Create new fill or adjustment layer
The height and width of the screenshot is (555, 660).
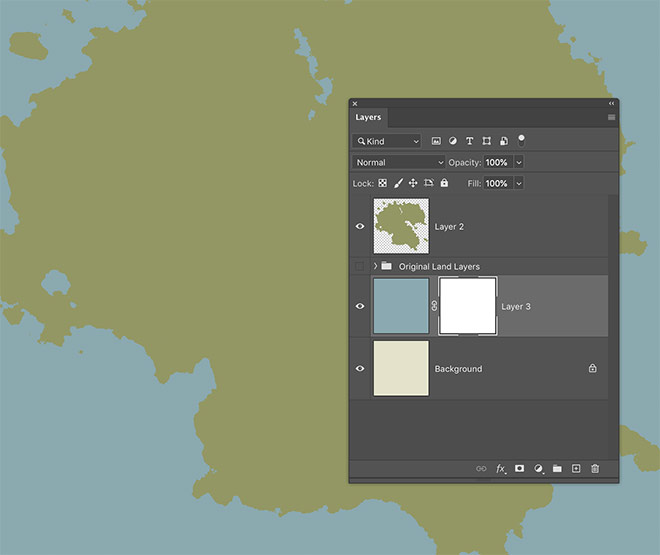coord(539,469)
